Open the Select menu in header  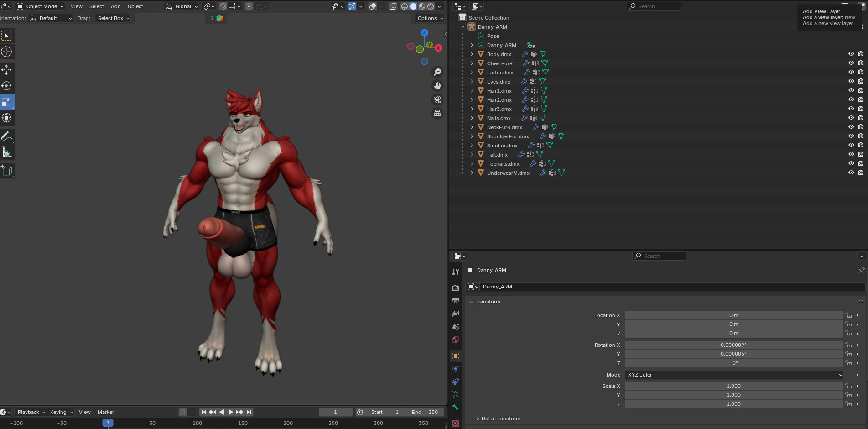(96, 6)
